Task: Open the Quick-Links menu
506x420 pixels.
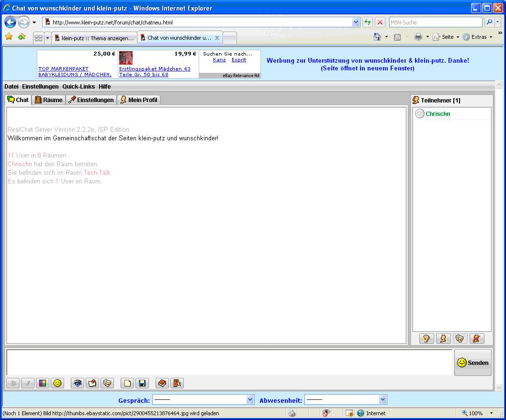Action: [79, 87]
